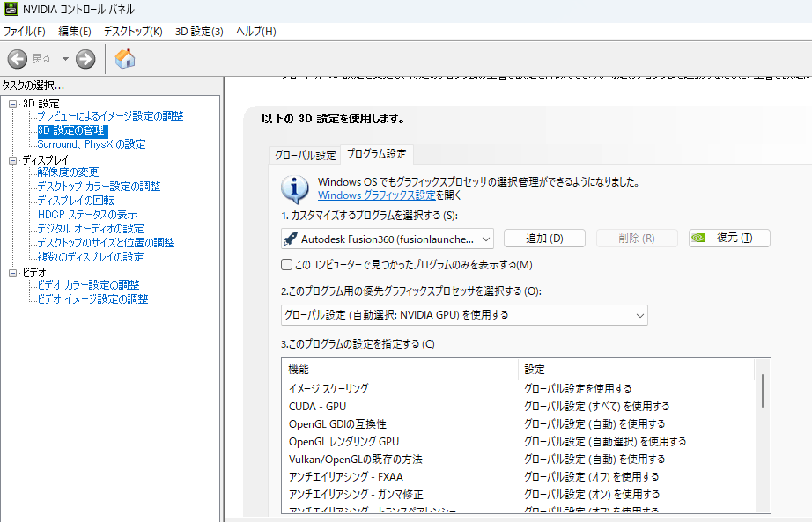Select ビデオ イメージ設定の調整 in tree

pyautogui.click(x=92, y=299)
